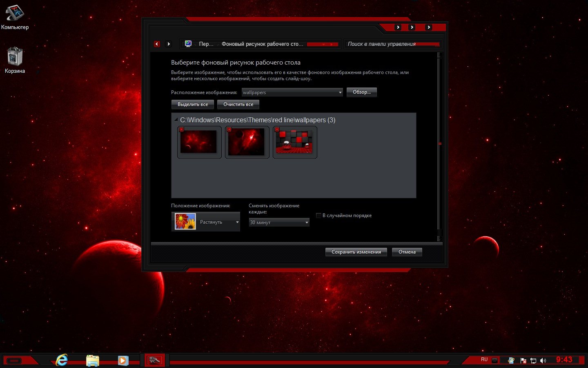The height and width of the screenshot is (368, 588).
Task: Uncheck the red cubes wallpaper checkbox
Action: [277, 130]
